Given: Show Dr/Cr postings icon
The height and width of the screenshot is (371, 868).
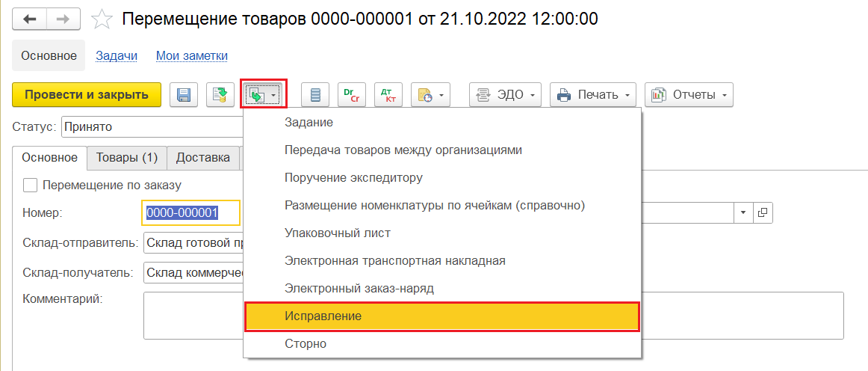Looking at the screenshot, I should click(x=352, y=95).
